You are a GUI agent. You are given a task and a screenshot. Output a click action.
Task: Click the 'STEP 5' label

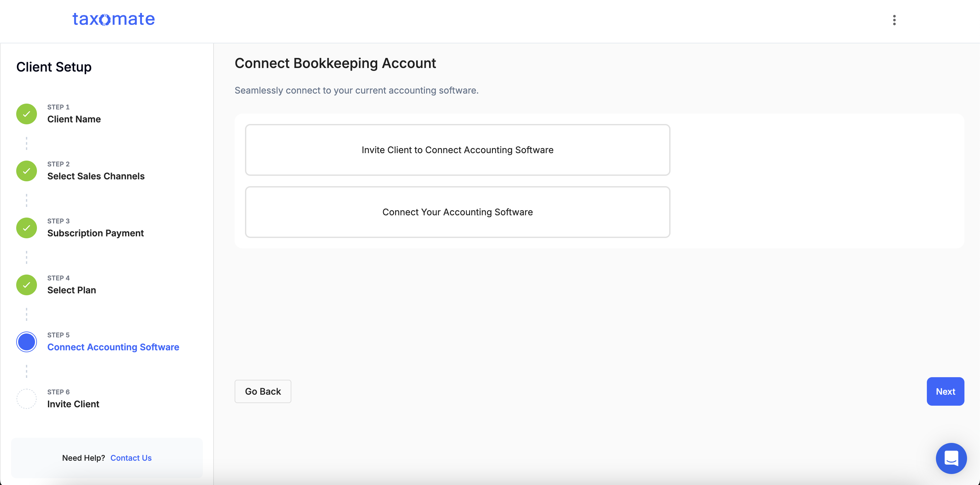[58, 335]
